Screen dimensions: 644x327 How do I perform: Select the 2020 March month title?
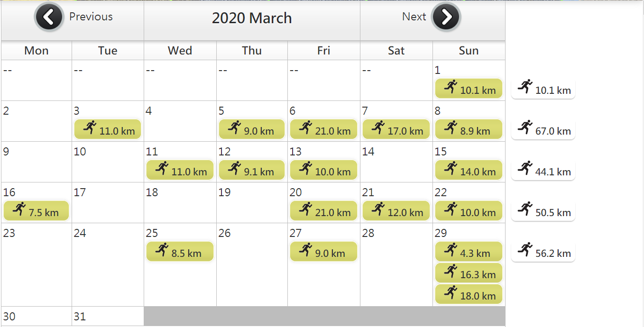(252, 18)
